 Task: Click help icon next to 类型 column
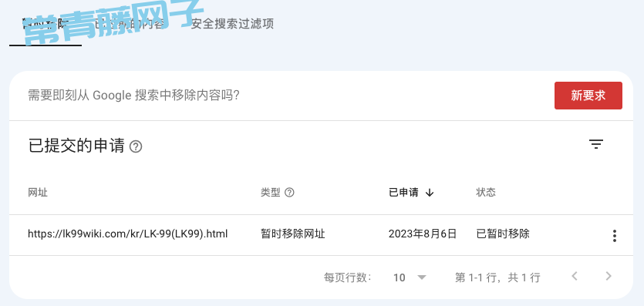(289, 193)
